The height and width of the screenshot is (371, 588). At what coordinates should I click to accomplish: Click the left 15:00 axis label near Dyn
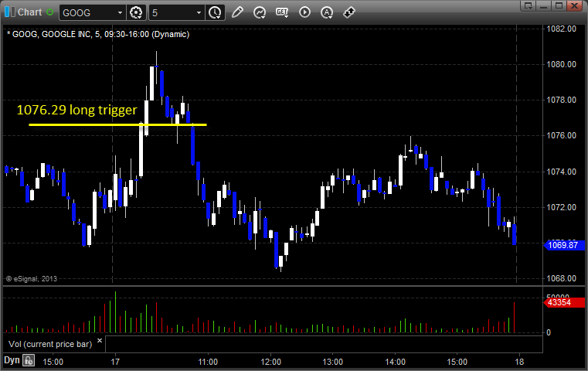pyautogui.click(x=53, y=362)
